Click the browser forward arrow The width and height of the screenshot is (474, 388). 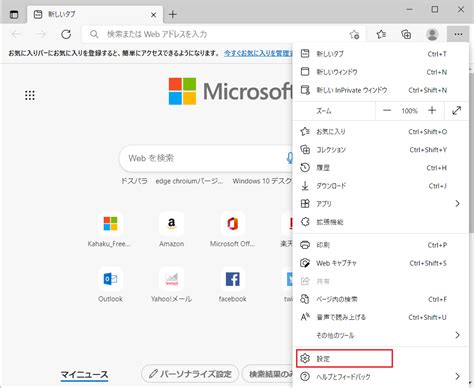[41, 34]
